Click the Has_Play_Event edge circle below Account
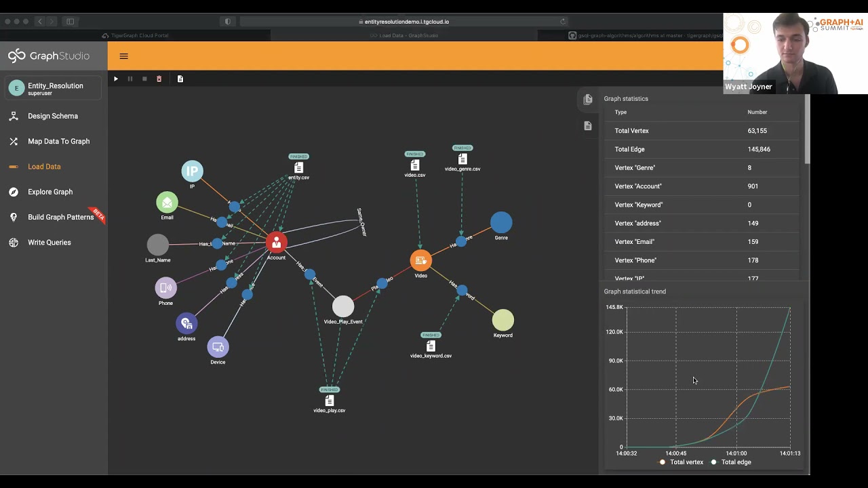Screen dimensions: 868x488 tap(310, 274)
